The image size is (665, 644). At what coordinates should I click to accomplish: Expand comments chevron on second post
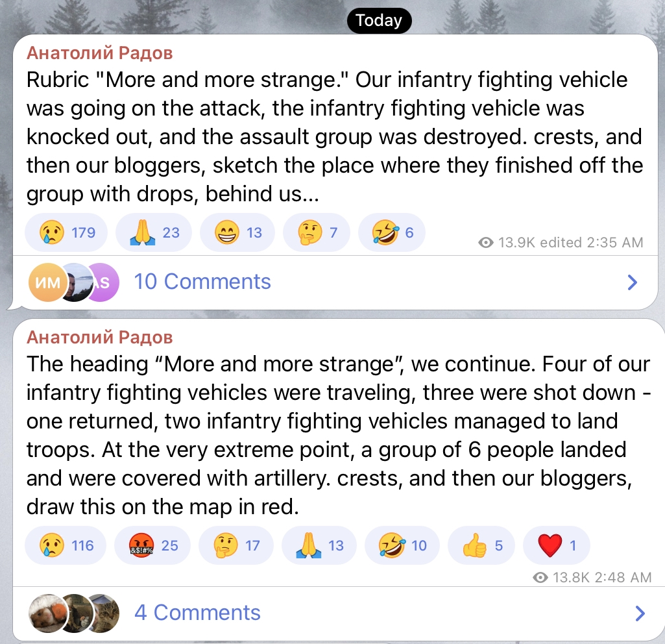click(640, 613)
